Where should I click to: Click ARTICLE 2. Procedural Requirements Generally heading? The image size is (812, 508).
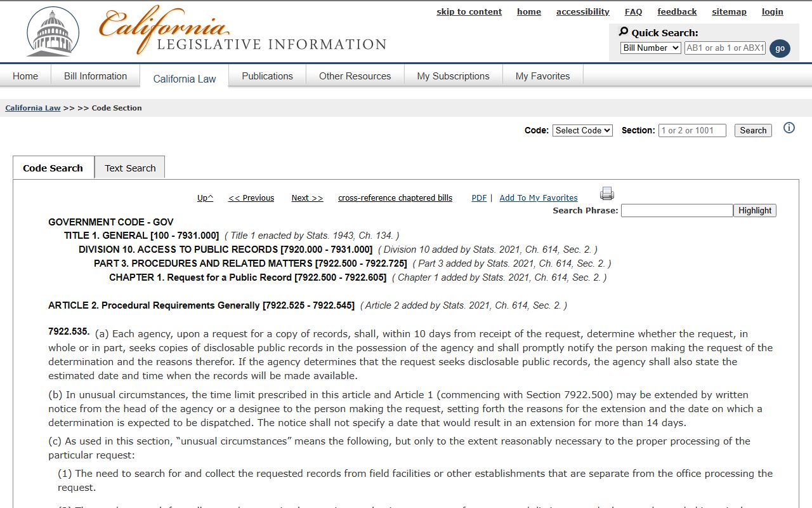click(202, 305)
